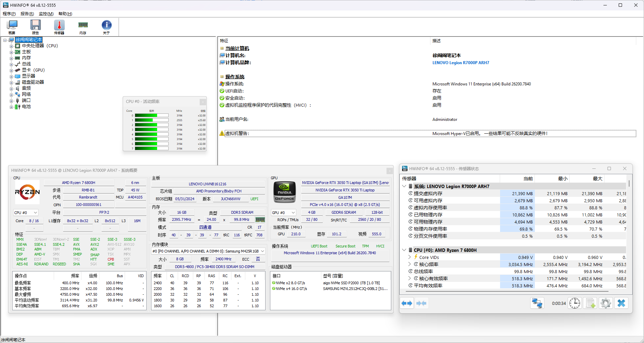Image resolution: width=644 pixels, height=343 pixels.
Task: Open the 程序(P) menu
Action: point(9,14)
